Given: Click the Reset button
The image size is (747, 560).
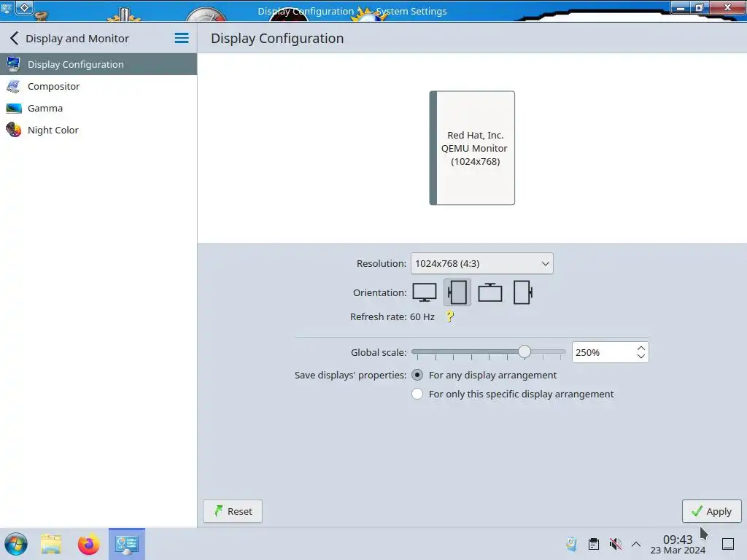Looking at the screenshot, I should [233, 511].
